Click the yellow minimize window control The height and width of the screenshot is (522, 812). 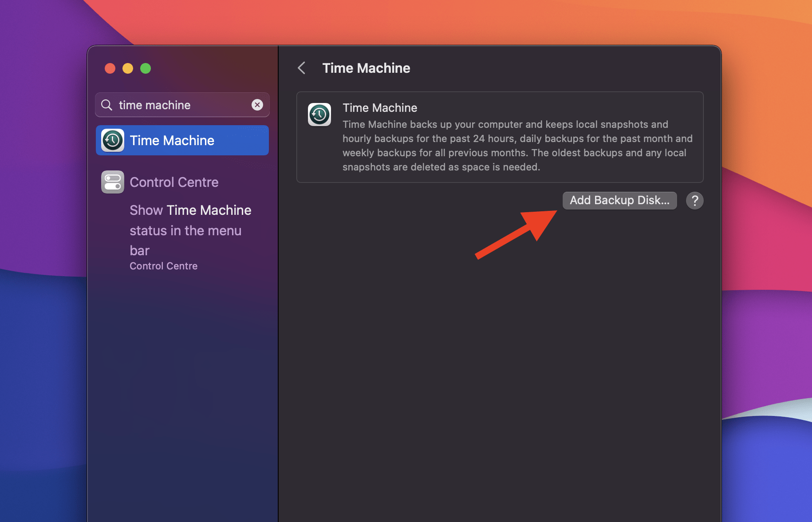128,68
